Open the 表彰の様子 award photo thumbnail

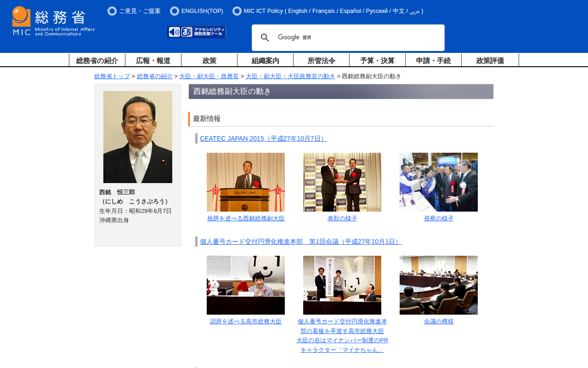click(342, 182)
